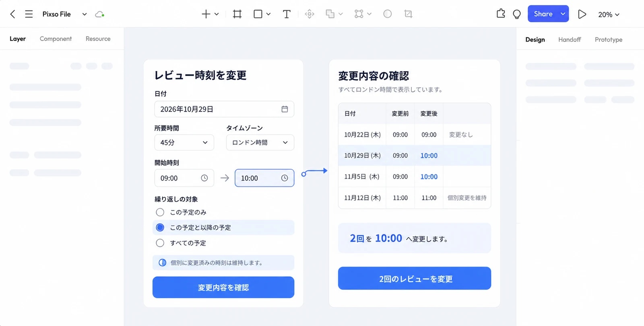
Task: Expand the shape tool dropdown arrow
Action: click(268, 14)
